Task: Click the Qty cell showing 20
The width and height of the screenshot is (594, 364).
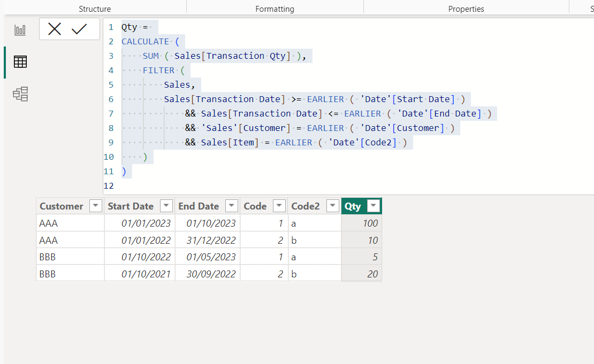Action: pyautogui.click(x=361, y=274)
